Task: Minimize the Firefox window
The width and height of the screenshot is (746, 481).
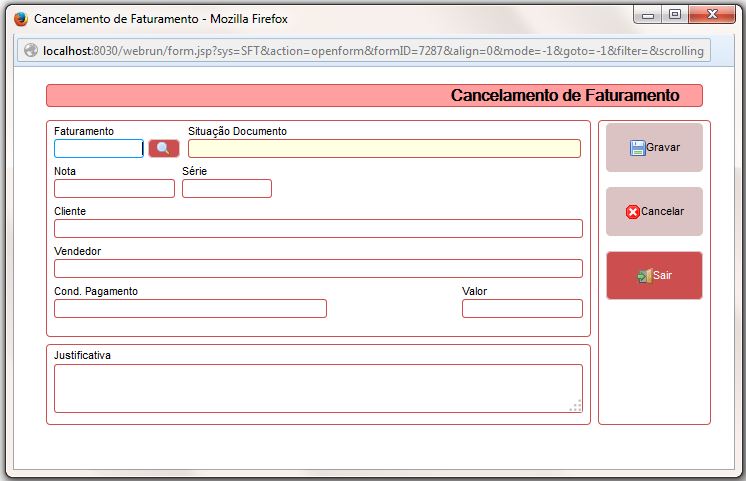Action: point(648,15)
